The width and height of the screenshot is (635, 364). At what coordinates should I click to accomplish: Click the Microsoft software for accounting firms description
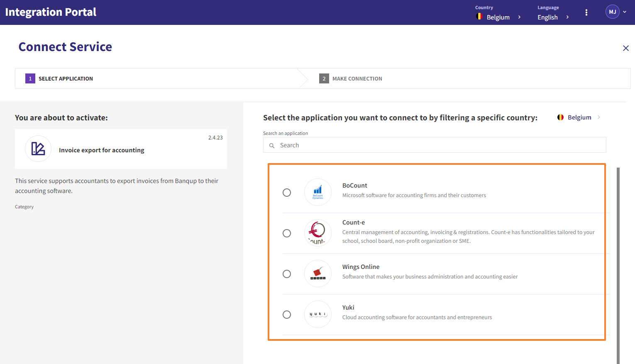(x=414, y=195)
